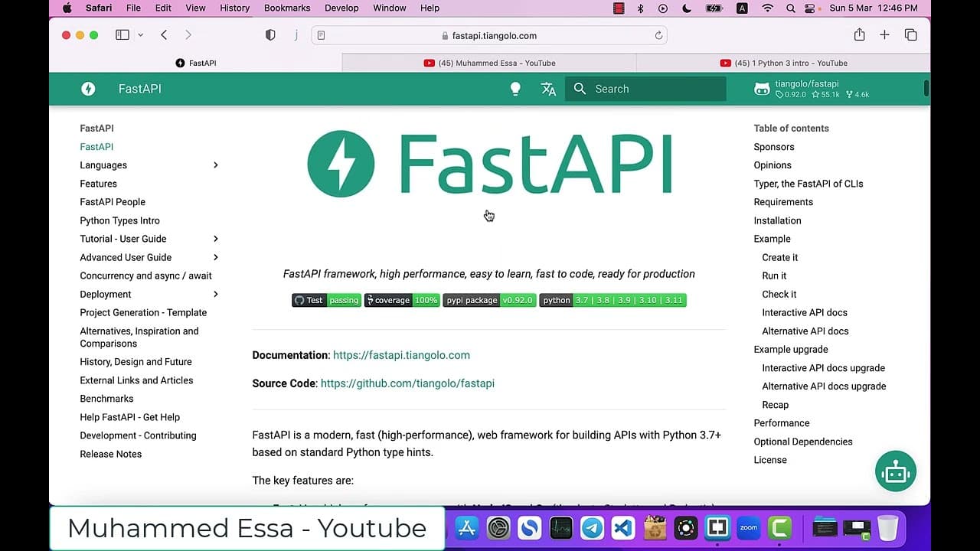Image resolution: width=980 pixels, height=551 pixels.
Task: Open the Safari File menu
Action: [x=133, y=8]
